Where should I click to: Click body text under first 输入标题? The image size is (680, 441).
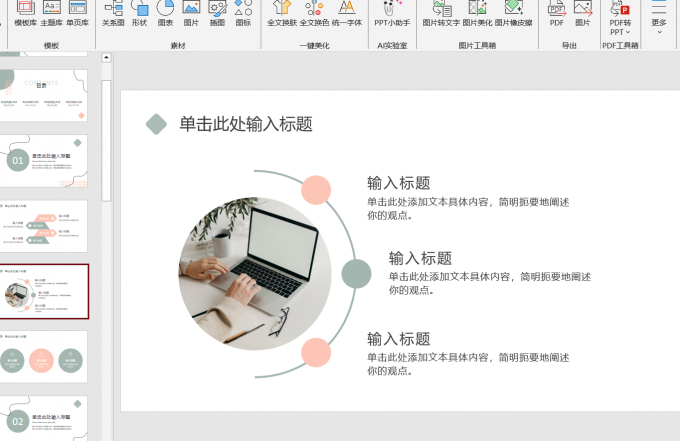point(468,209)
